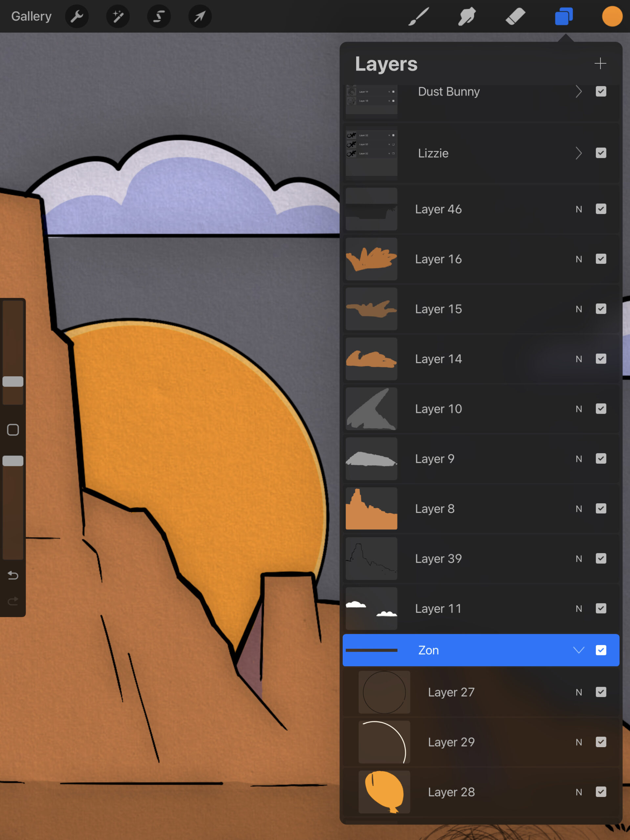The height and width of the screenshot is (840, 630).
Task: Collapse the Zon group
Action: click(x=578, y=650)
